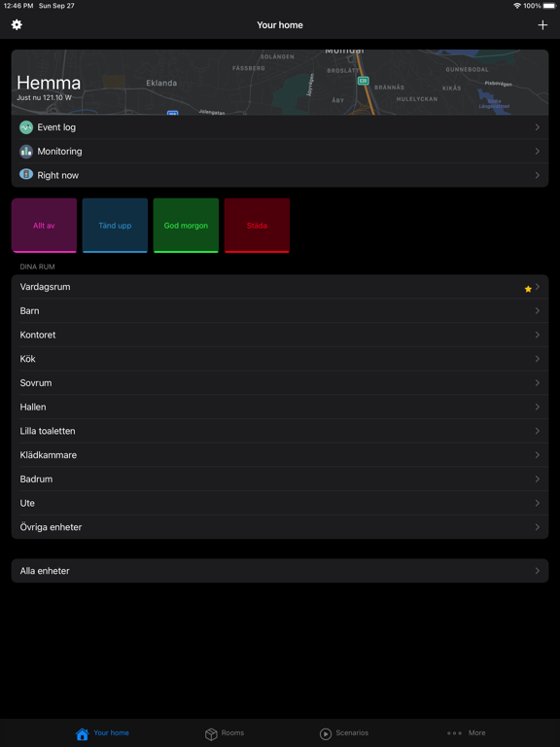Open the Kontoret room

(x=280, y=335)
